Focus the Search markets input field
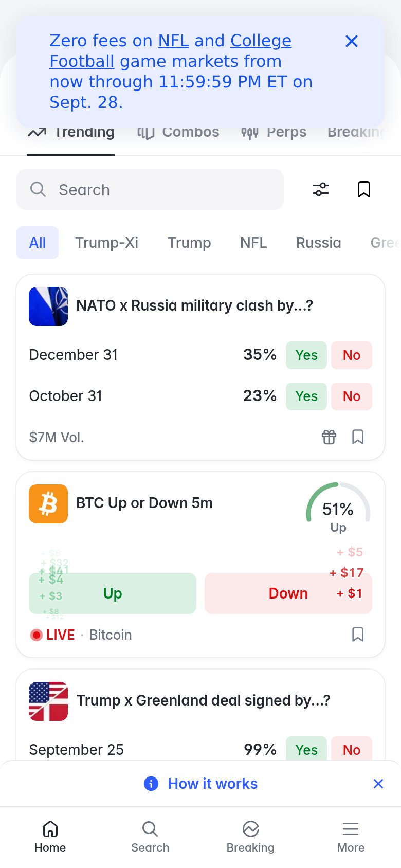401x868 pixels. 150,189
